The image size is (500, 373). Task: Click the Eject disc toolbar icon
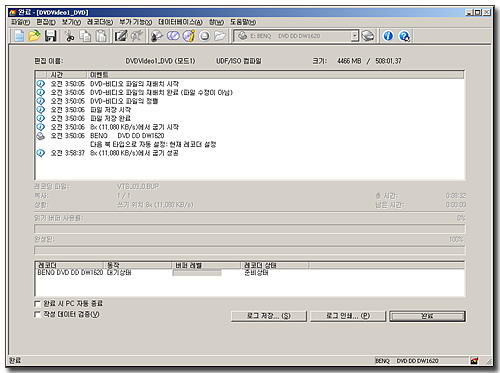click(x=205, y=36)
